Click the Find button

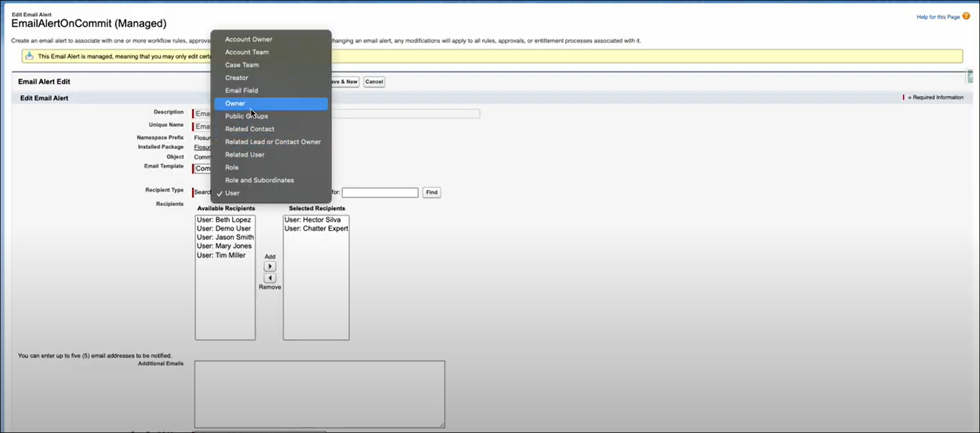[432, 192]
